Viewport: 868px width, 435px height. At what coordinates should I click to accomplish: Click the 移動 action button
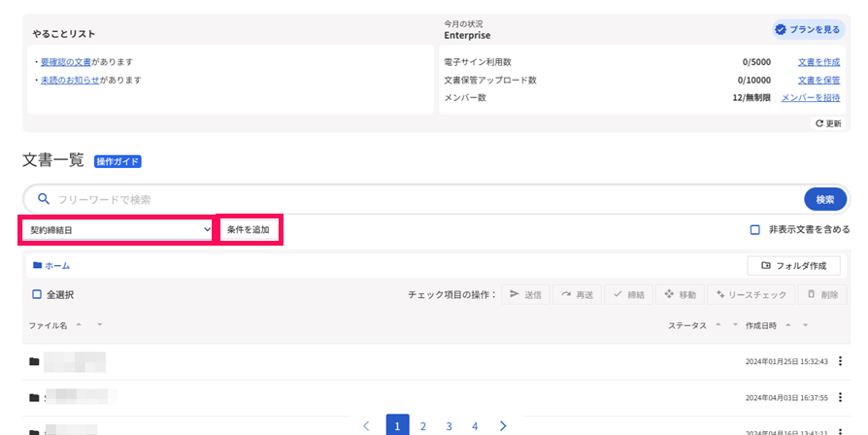point(680,294)
